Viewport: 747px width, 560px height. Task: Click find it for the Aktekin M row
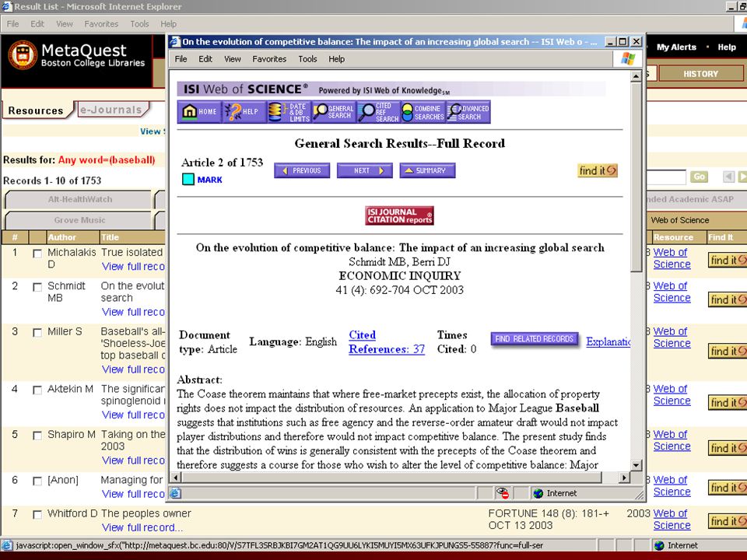tap(728, 402)
